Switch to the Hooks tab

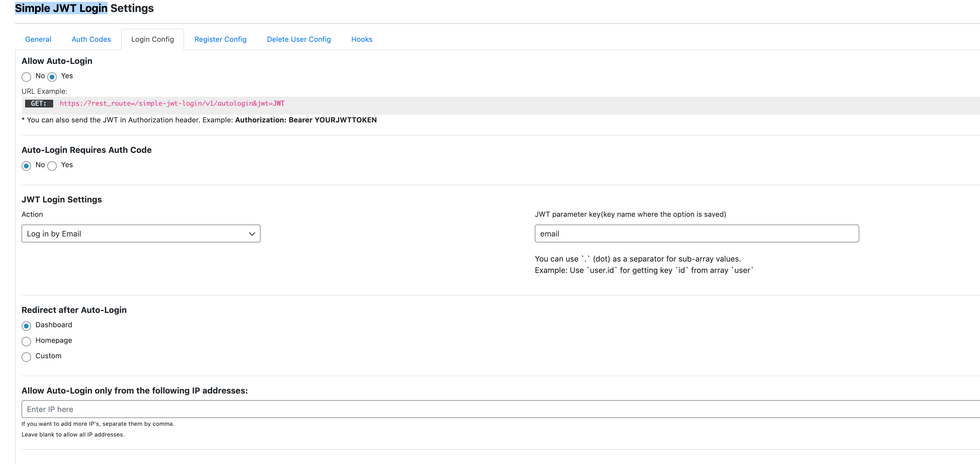click(362, 39)
